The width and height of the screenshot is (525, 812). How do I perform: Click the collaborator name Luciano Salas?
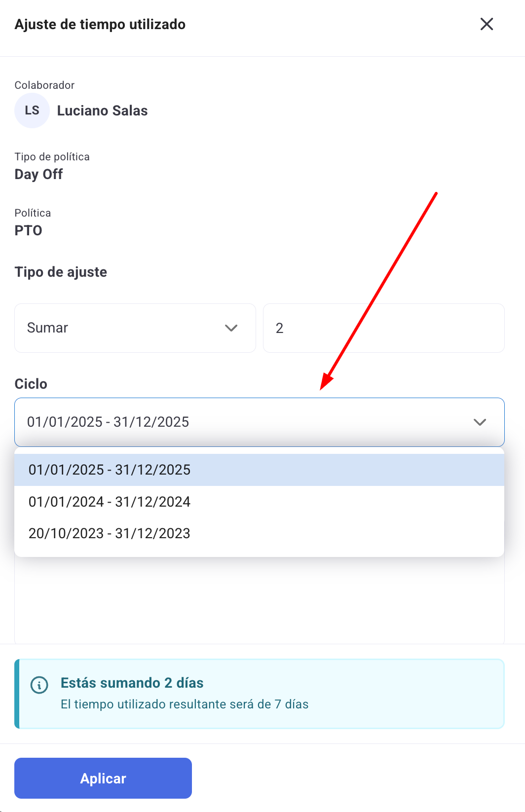point(103,111)
